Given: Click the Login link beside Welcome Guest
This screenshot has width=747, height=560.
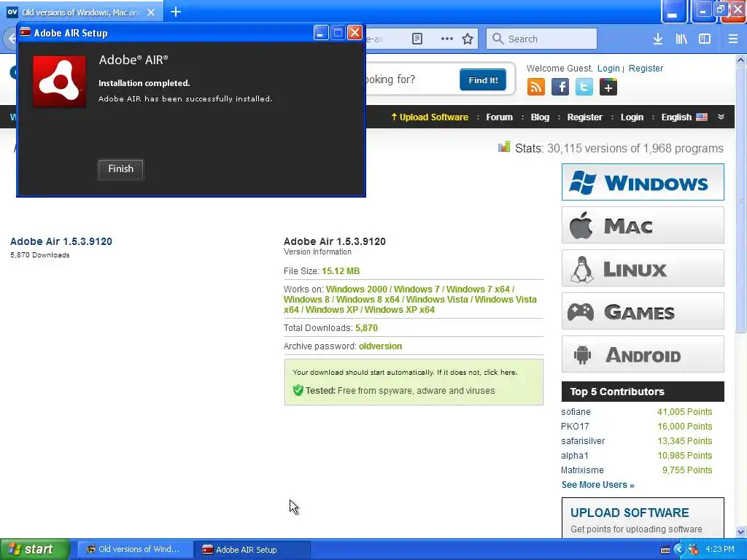Looking at the screenshot, I should pos(608,68).
